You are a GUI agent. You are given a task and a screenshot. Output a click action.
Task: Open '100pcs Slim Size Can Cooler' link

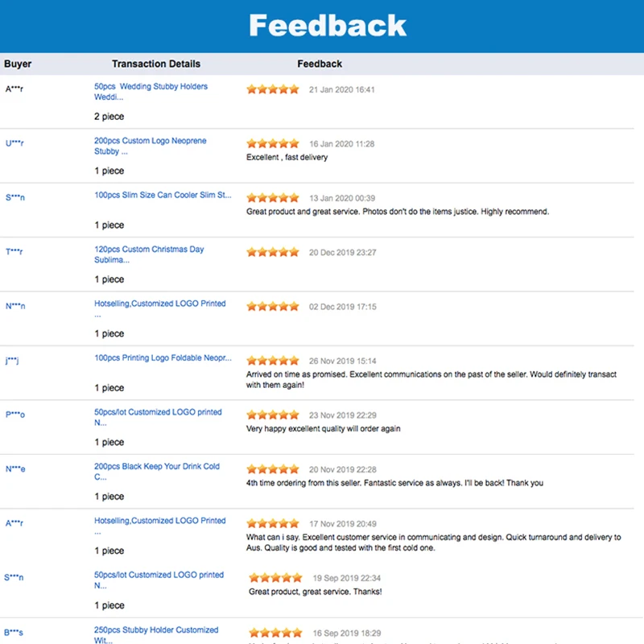click(163, 195)
